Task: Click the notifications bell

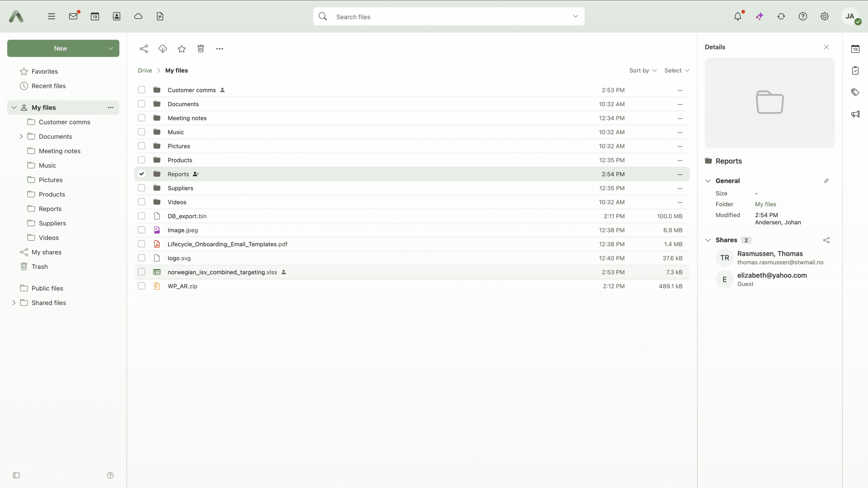Action: point(738,16)
